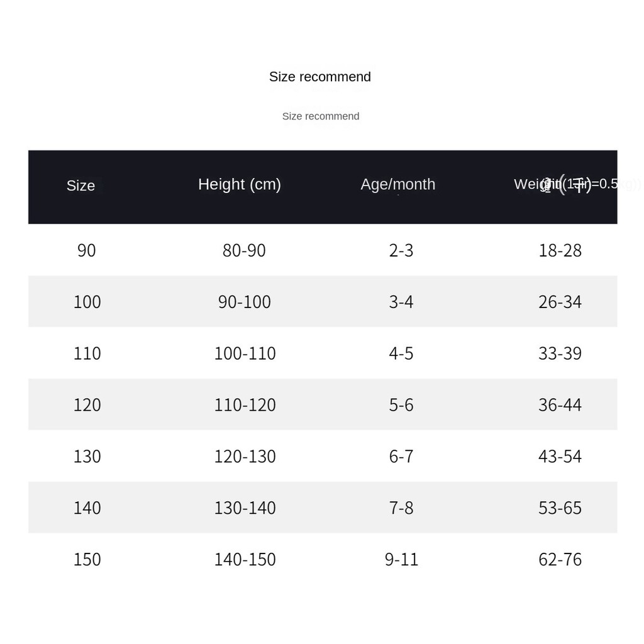
Task: Click the height cell '140-150'
Action: coord(245,559)
